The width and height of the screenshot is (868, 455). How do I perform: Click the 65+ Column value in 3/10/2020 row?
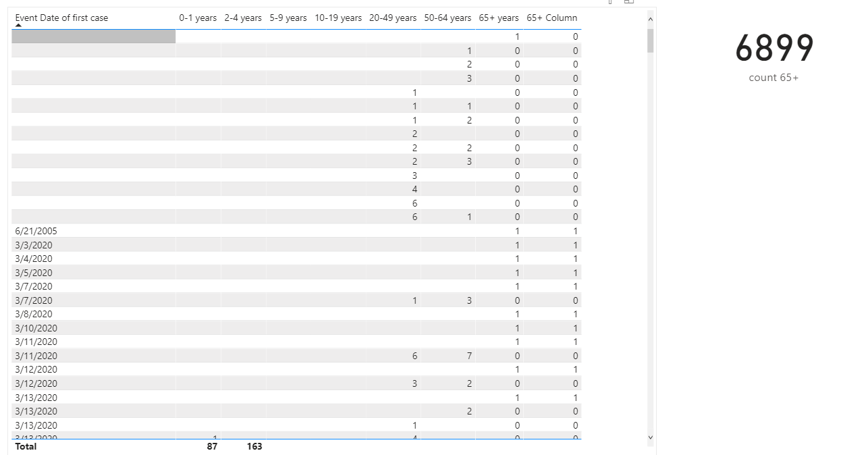tap(575, 328)
